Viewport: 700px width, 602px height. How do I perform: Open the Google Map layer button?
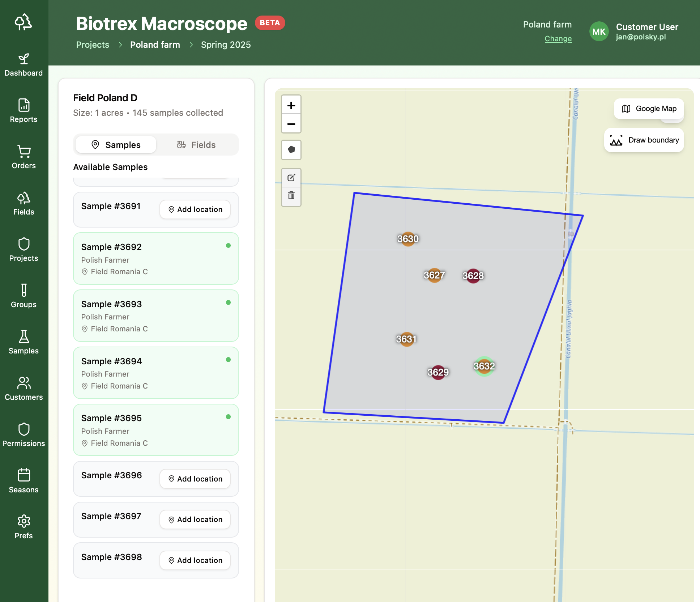click(649, 109)
